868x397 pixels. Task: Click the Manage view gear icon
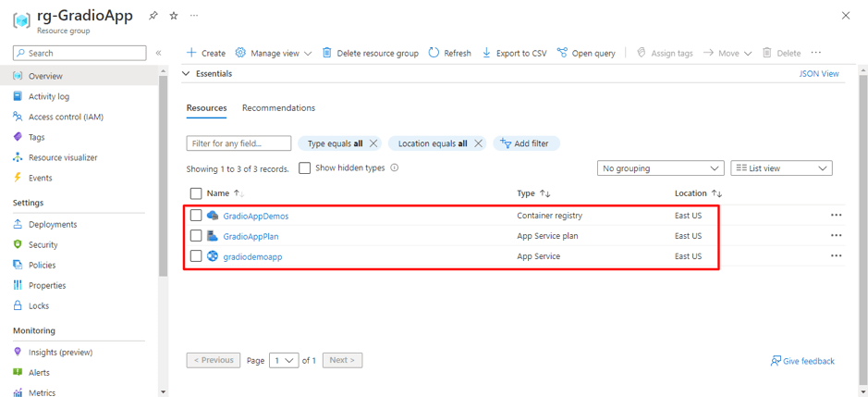tap(240, 53)
